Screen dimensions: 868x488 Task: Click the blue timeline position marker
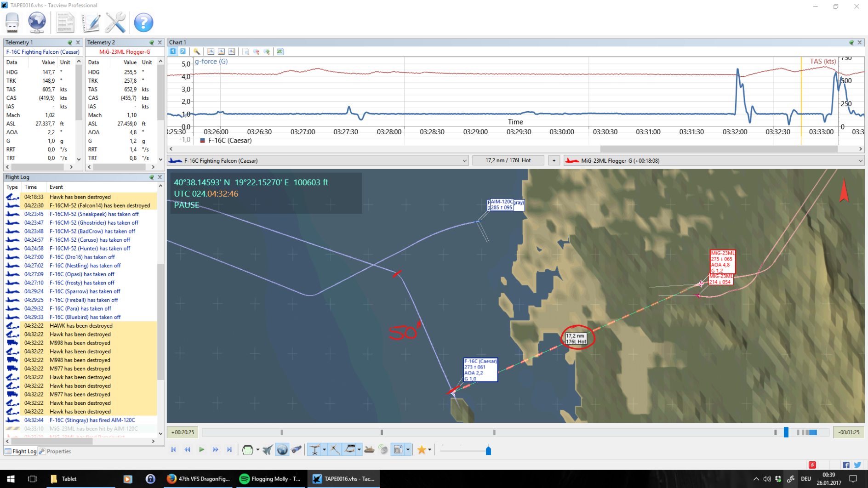coord(786,432)
